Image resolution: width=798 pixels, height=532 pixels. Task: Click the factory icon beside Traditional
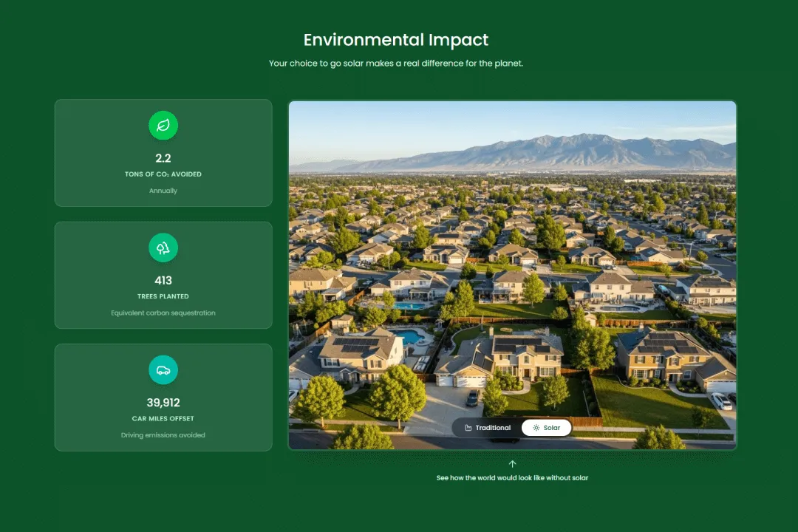point(468,427)
